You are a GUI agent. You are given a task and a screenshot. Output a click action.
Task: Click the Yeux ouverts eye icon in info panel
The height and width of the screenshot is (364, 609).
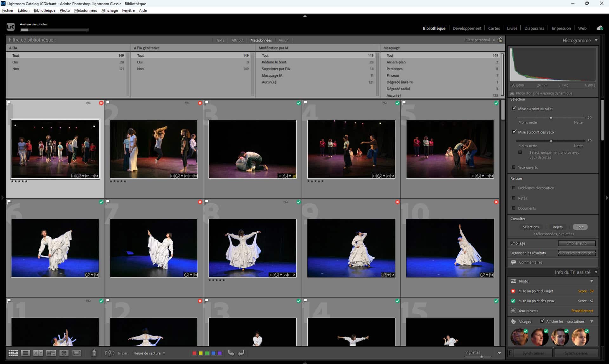point(513,311)
